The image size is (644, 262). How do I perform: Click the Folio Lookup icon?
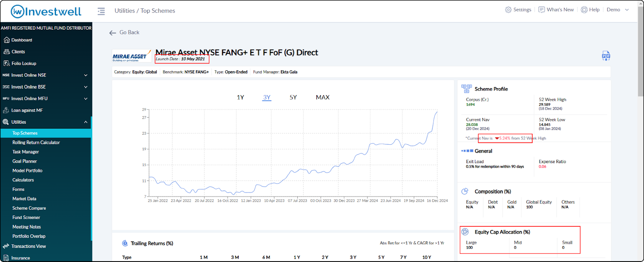[6, 63]
